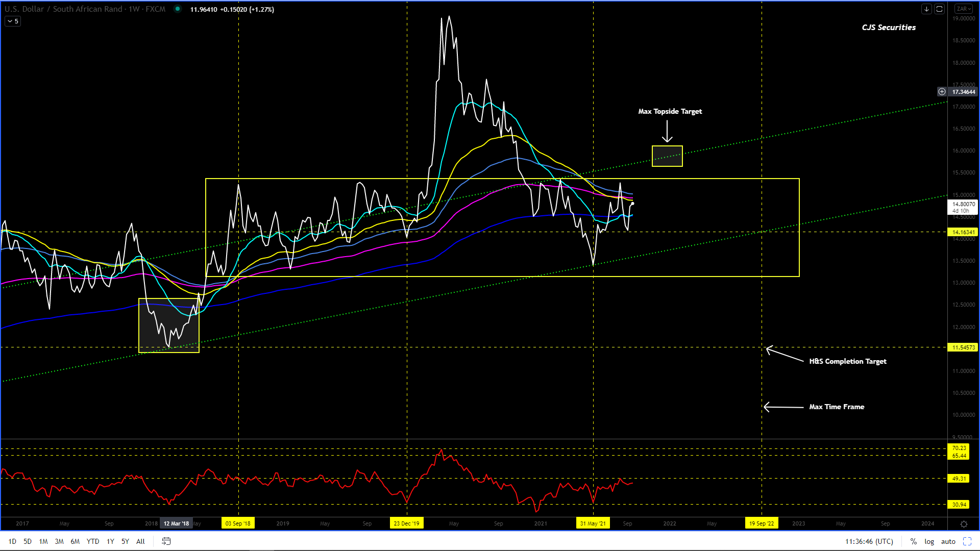Viewport: 980px width, 551px height.
Task: Click the save chart download arrow icon
Action: (x=926, y=9)
